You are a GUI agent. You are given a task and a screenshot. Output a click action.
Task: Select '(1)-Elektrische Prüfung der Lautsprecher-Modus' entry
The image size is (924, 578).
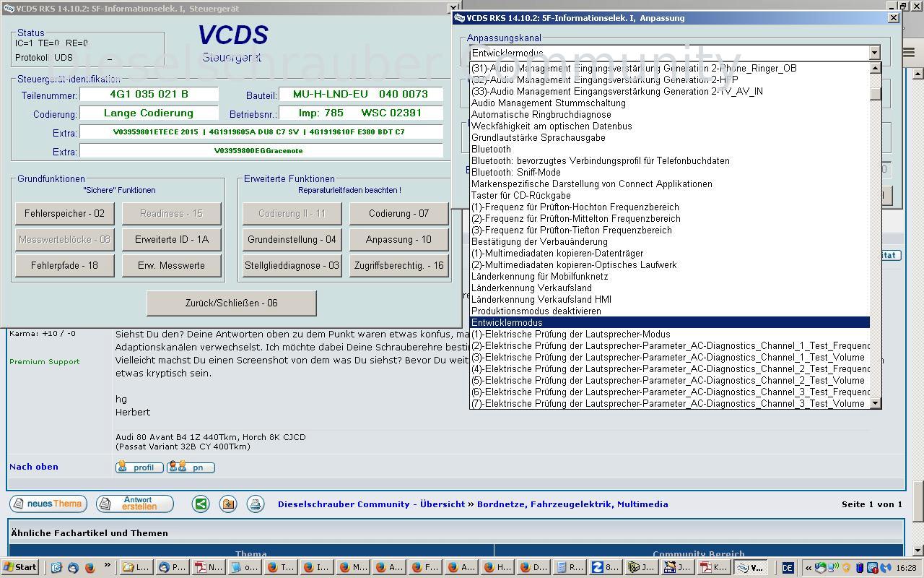pyautogui.click(x=670, y=334)
